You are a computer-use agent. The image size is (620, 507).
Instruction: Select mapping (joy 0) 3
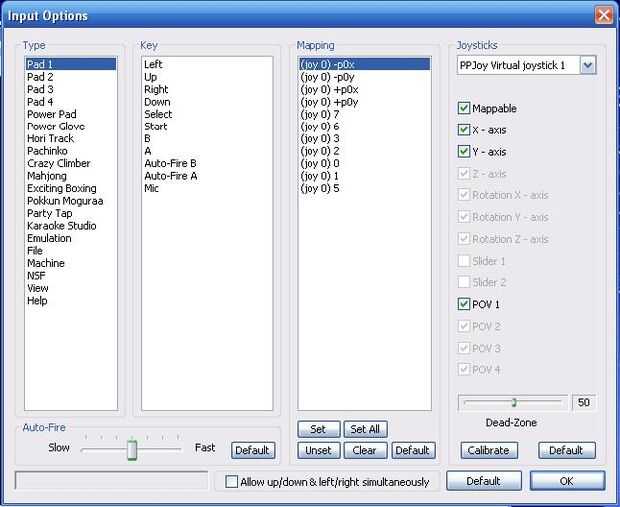tap(364, 138)
